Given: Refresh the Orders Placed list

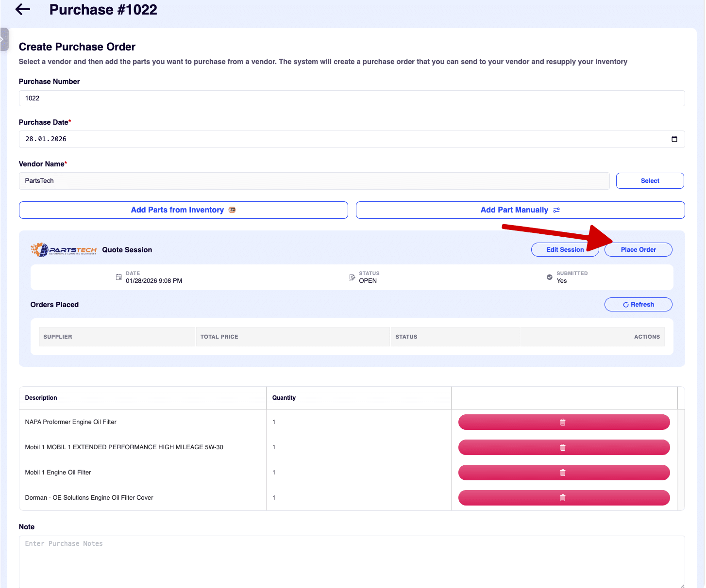Looking at the screenshot, I should [638, 305].
